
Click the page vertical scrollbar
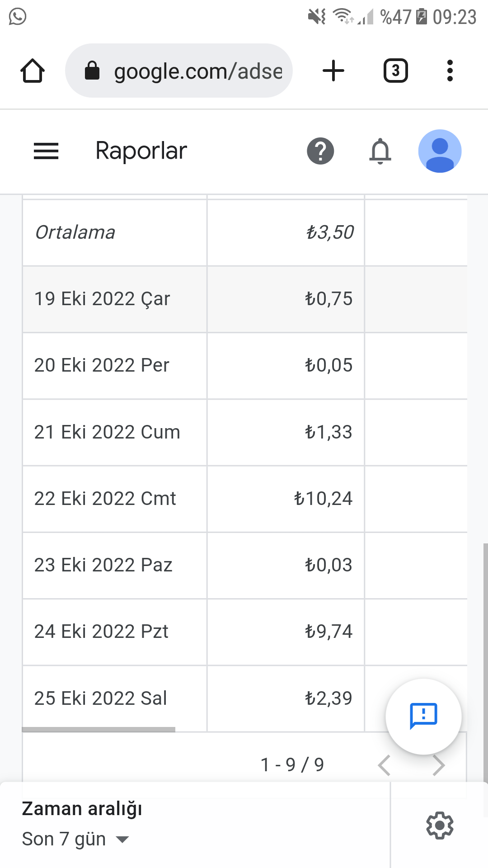coord(485,660)
